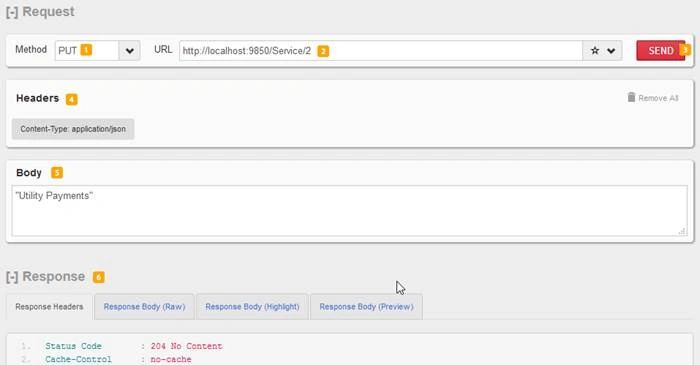Switch to Response Body (Highlight) tab
This screenshot has width=700, height=365.
(x=252, y=307)
